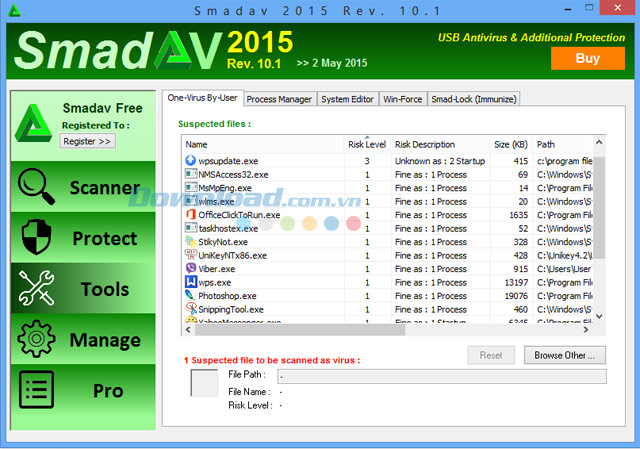Click the Smadav title bar icon
The image size is (640, 449).
point(15,10)
